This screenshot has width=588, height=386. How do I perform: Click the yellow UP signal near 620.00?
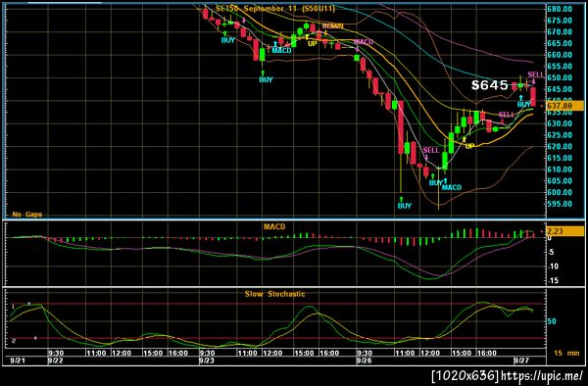point(469,146)
